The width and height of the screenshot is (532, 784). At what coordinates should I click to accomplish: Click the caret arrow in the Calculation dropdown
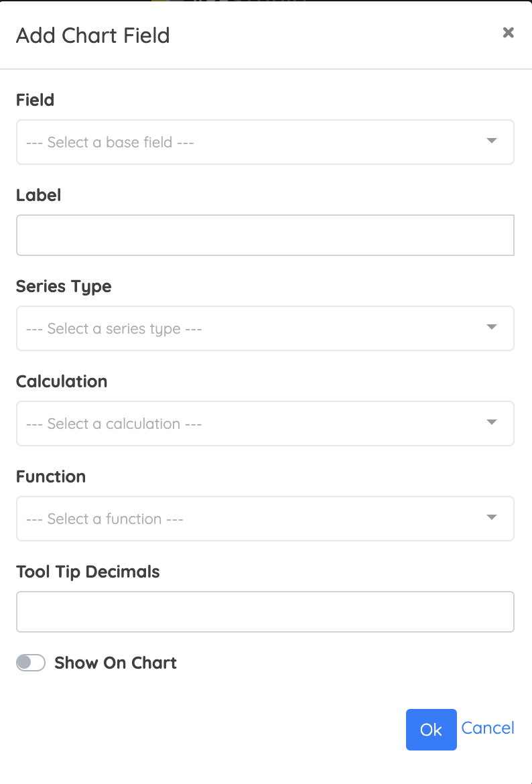click(x=492, y=422)
